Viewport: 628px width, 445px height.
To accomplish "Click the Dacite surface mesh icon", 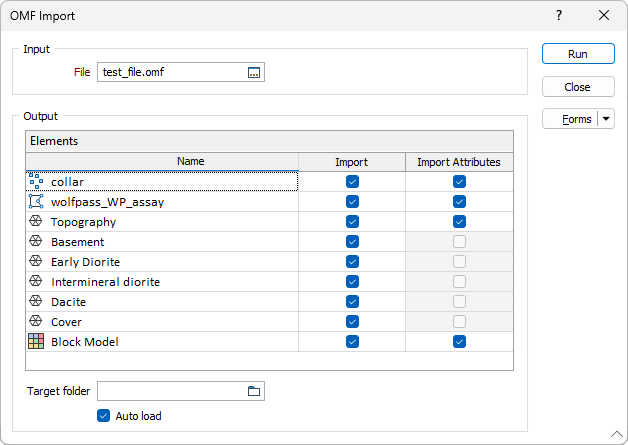I will click(36, 301).
